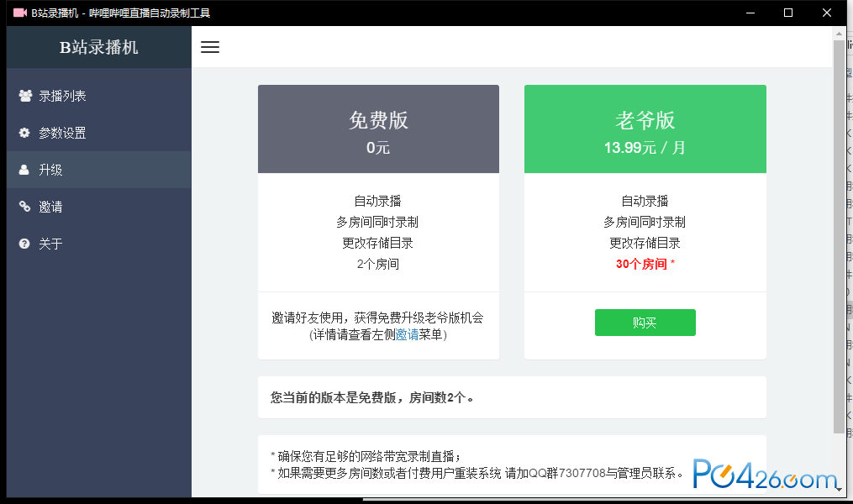Click the green 购买 button
The image size is (853, 504).
pyautogui.click(x=645, y=323)
